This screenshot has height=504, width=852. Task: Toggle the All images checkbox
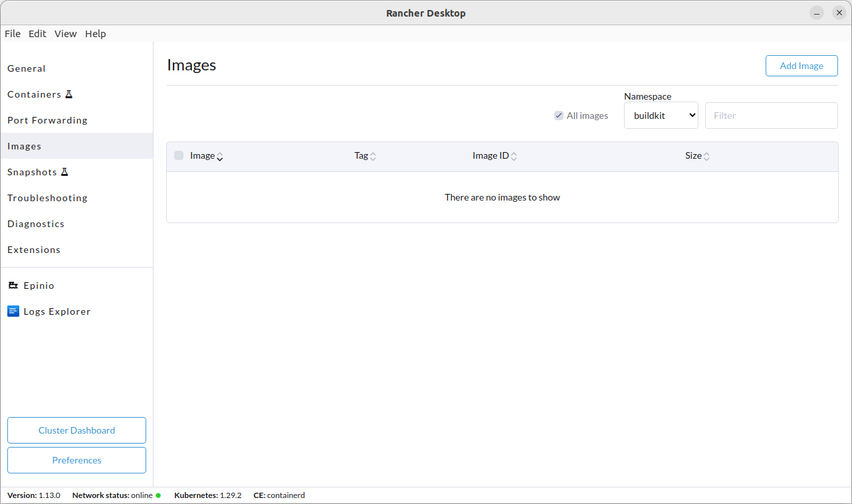(559, 116)
